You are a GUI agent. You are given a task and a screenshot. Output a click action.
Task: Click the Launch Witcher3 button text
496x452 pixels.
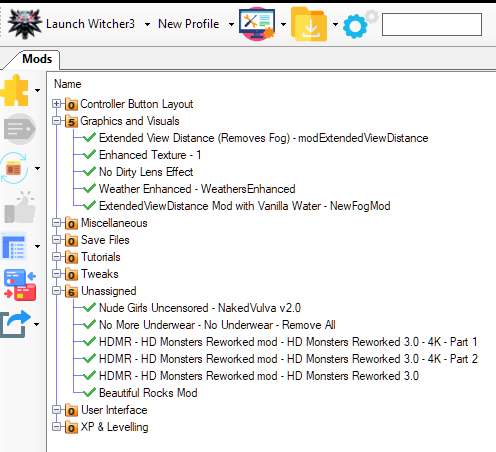coord(90,24)
